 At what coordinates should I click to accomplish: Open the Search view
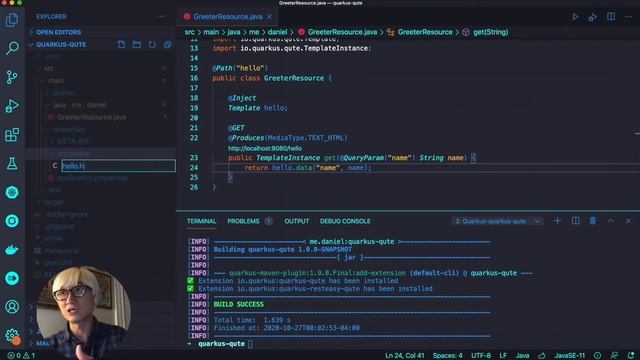[12, 48]
